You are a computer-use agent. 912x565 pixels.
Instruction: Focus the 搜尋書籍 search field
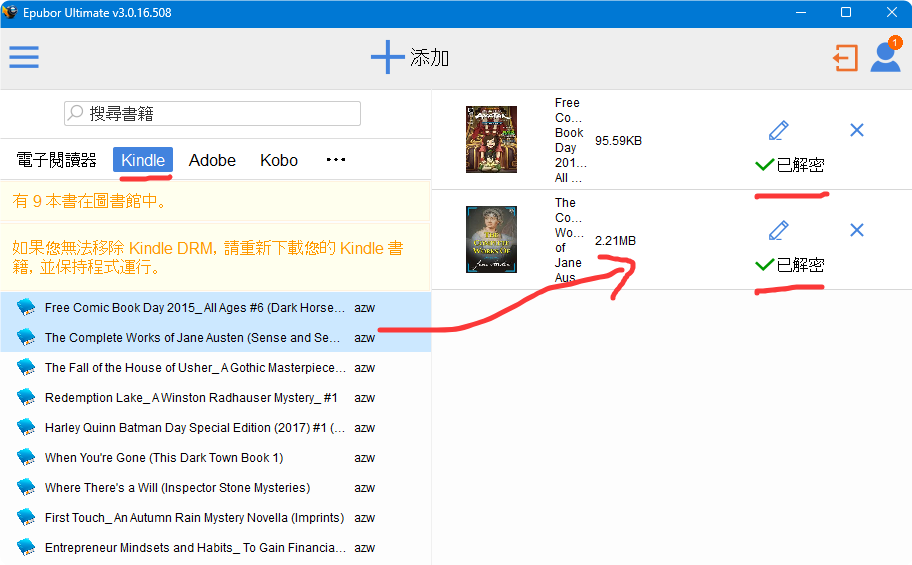click(212, 113)
